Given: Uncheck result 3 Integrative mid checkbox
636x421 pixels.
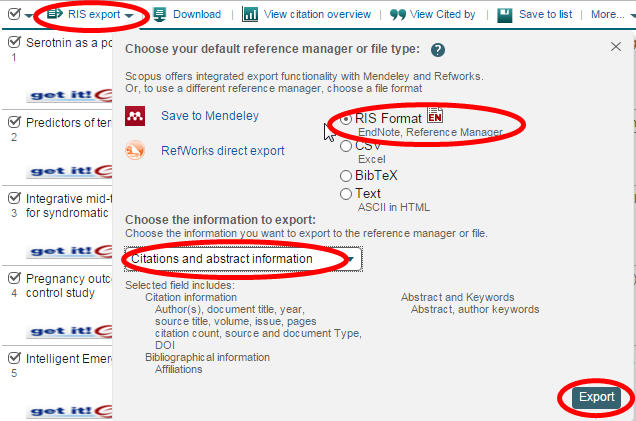Looking at the screenshot, I should (14, 198).
